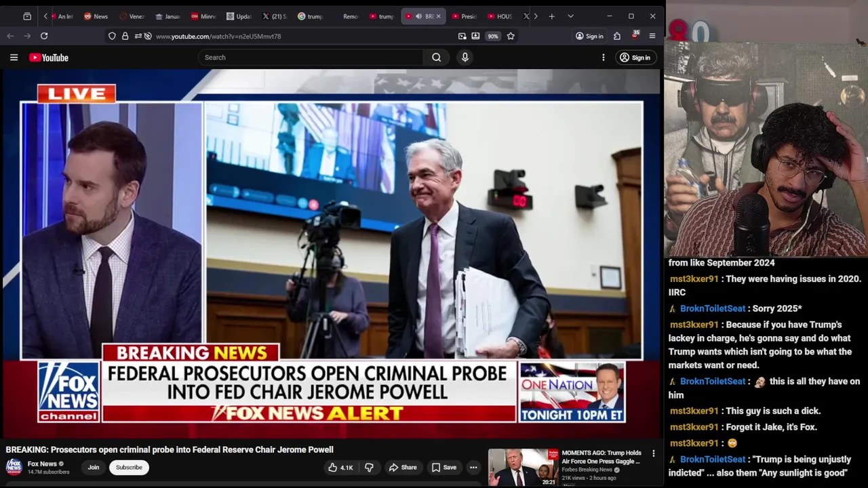
Task: Click chat line 'This guy is such a dick.'
Action: (x=773, y=411)
